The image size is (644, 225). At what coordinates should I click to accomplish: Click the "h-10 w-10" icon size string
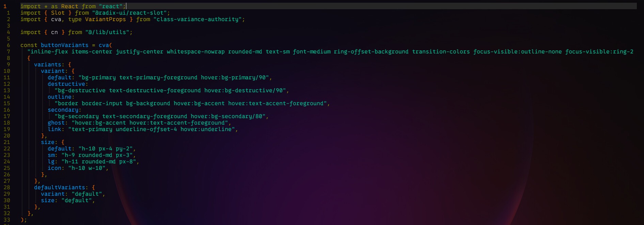pyautogui.click(x=87, y=168)
